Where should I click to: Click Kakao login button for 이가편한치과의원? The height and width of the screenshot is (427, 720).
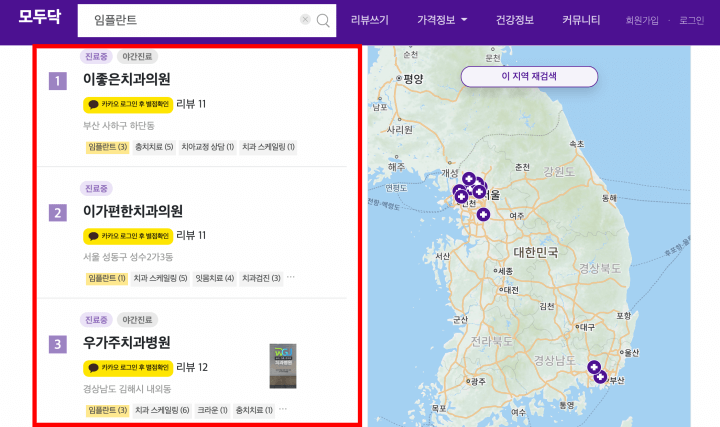tap(128, 236)
